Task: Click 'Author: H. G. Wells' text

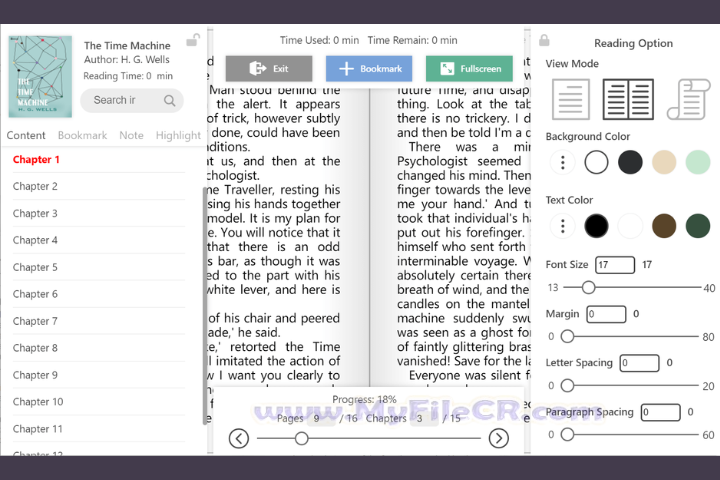Action: (x=127, y=60)
